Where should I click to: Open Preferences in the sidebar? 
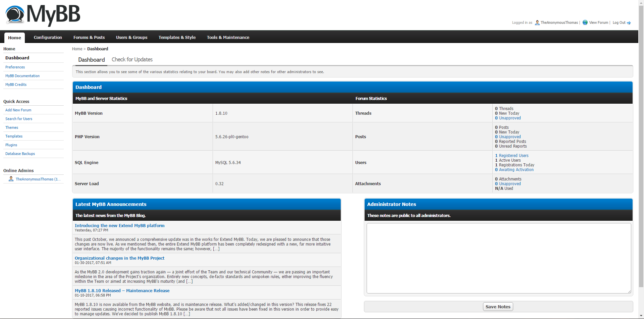coord(15,67)
